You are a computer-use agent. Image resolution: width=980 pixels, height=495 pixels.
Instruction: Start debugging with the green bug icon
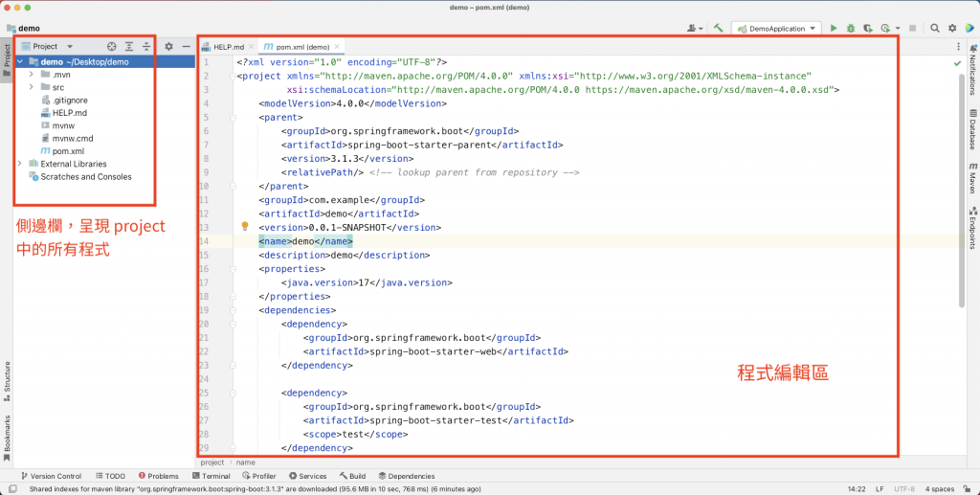[851, 28]
